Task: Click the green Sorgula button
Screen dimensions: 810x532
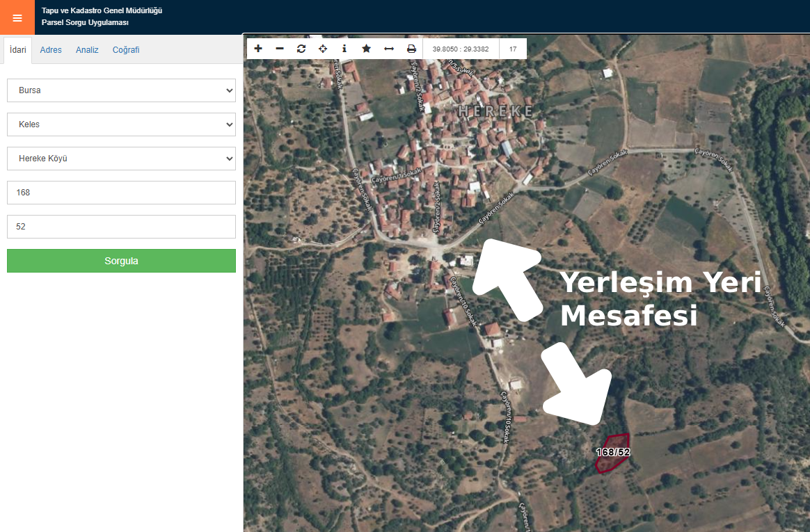Action: coord(121,261)
